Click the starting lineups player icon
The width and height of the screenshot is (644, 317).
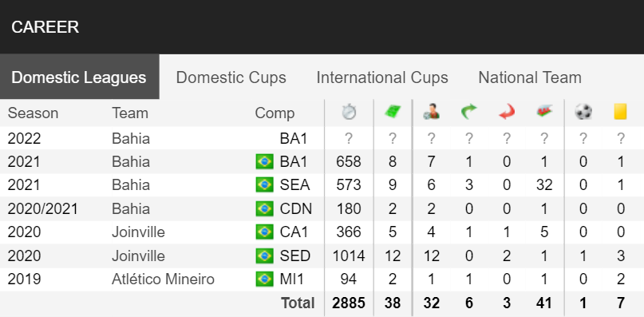(x=431, y=113)
